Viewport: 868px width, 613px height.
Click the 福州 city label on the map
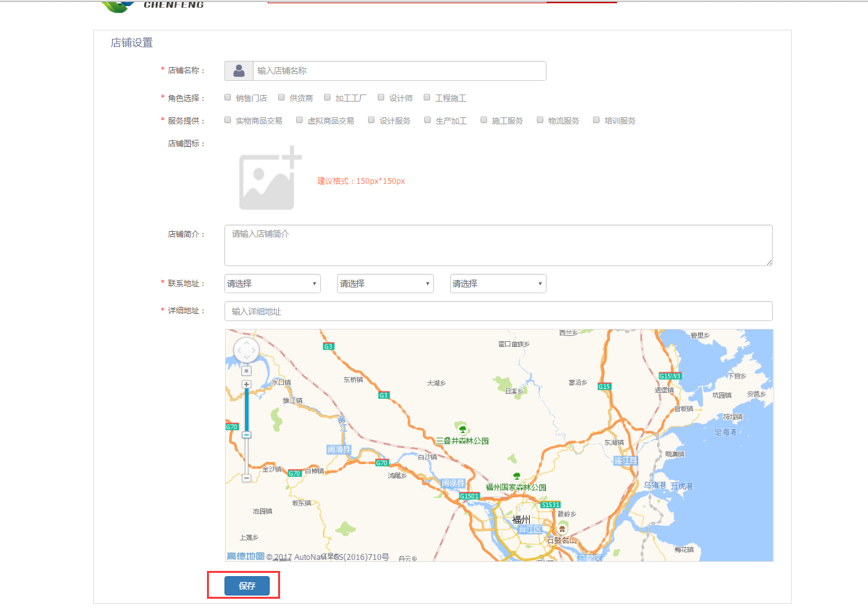click(521, 519)
